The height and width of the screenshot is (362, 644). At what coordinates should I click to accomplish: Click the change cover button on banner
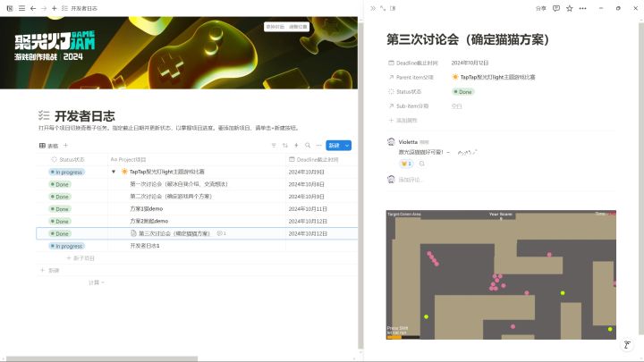pyautogui.click(x=275, y=27)
